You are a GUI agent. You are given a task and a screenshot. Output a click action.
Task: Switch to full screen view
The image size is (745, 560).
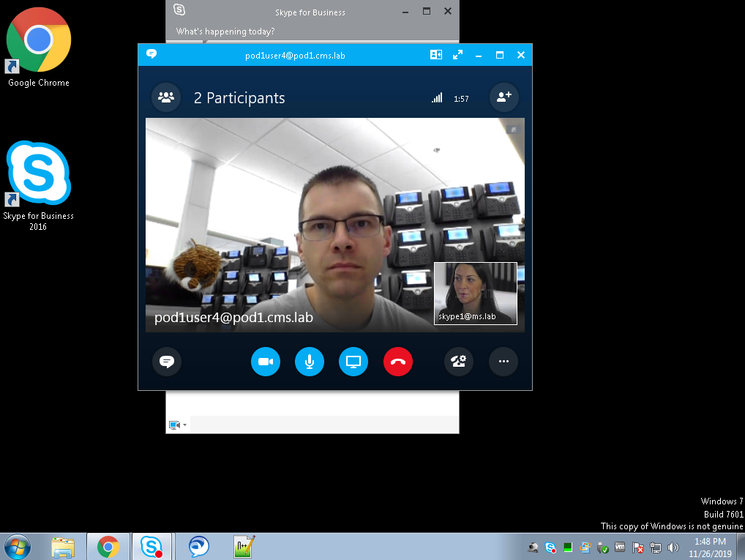pyautogui.click(x=457, y=55)
